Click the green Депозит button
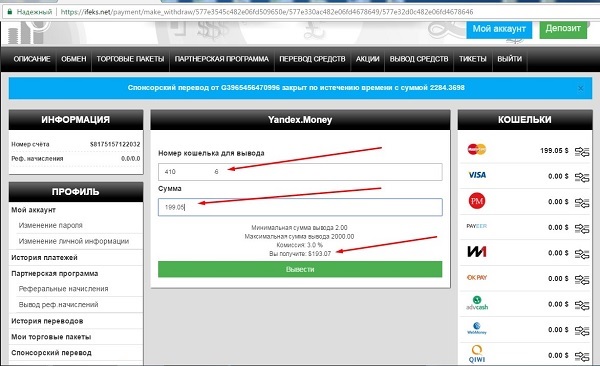Viewport: 600px width, 366px height. coord(563,29)
